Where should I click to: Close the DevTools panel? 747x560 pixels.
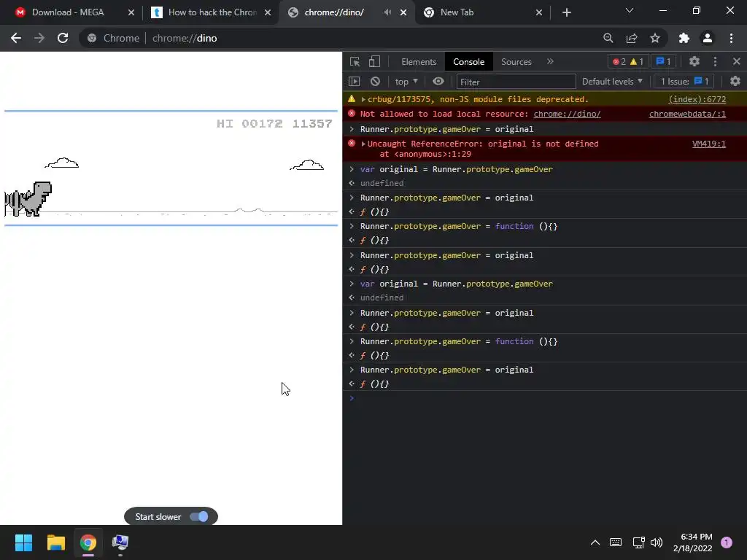(737, 61)
